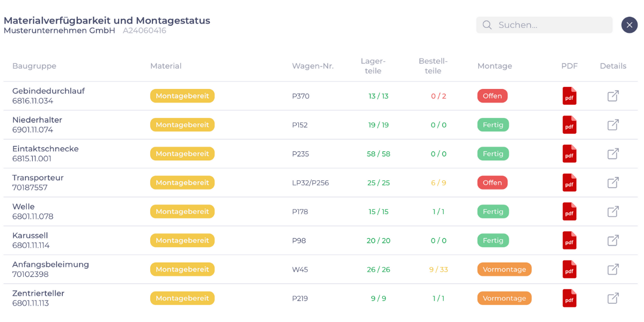Open PDF for Anfangsbeleimung assembly
This screenshot has width=644, height=322.
569,269
